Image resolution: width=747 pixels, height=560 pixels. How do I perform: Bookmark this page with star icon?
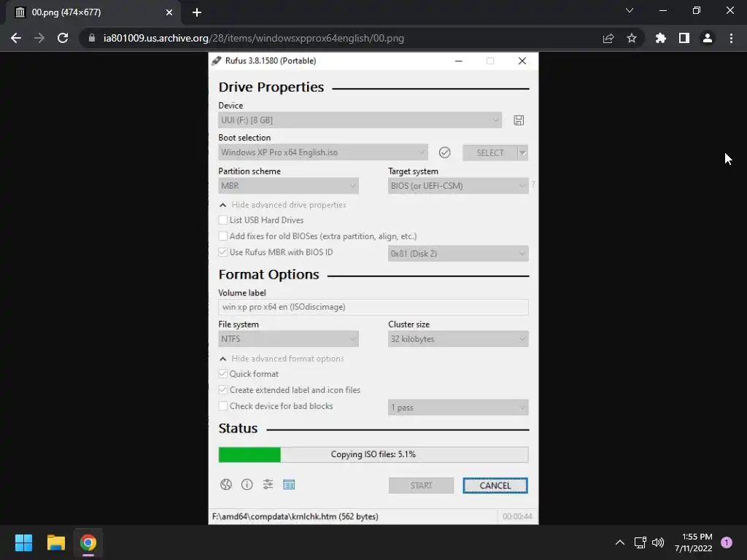pyautogui.click(x=631, y=38)
